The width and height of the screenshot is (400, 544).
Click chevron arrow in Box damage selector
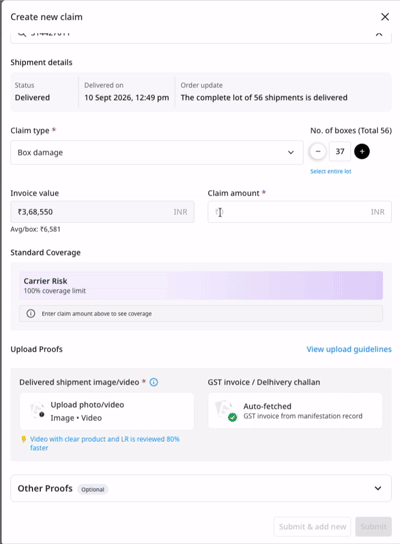point(291,152)
